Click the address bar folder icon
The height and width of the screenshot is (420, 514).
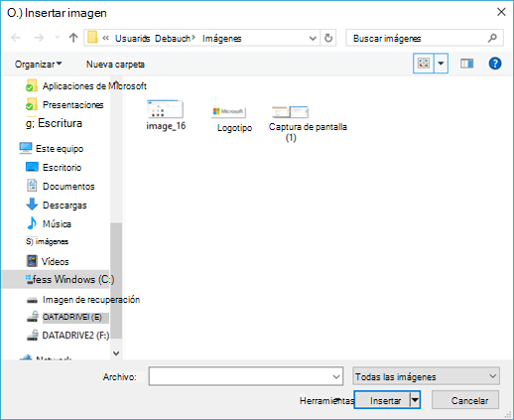(92, 38)
